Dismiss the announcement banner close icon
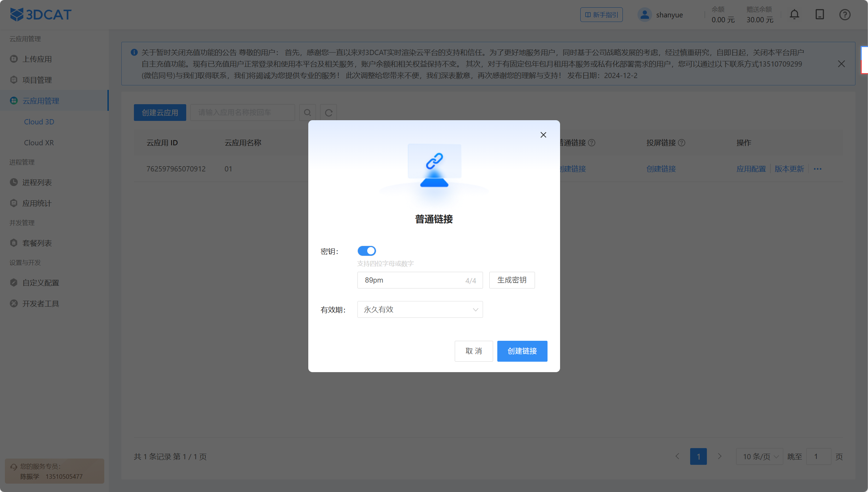This screenshot has height=492, width=868. [841, 64]
